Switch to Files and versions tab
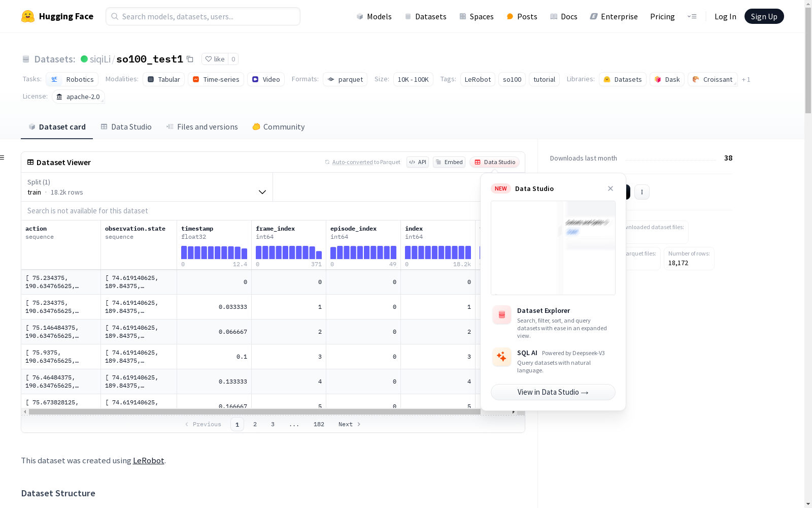812x508 pixels. pyautogui.click(x=202, y=127)
